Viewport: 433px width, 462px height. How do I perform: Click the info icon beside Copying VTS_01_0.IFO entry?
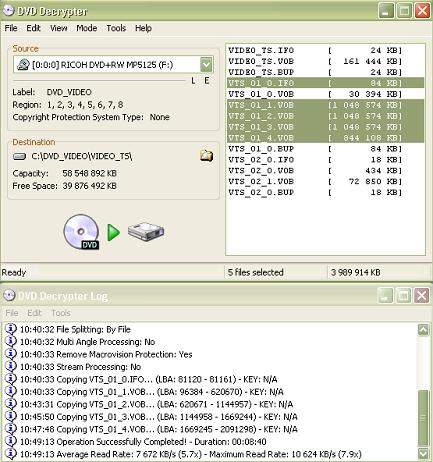[x=11, y=379]
